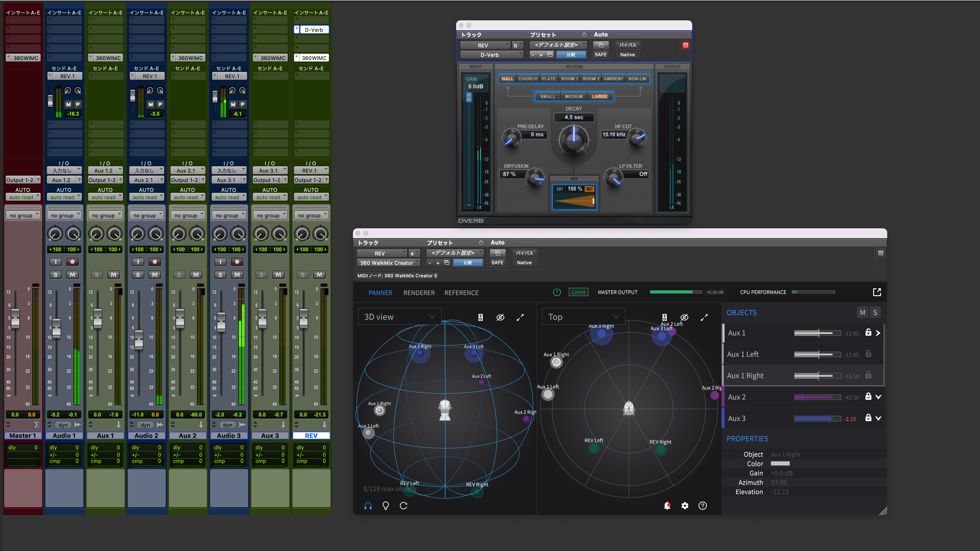Select MEDIUM reverb size in D-Verb
The image size is (980, 551).
(573, 97)
